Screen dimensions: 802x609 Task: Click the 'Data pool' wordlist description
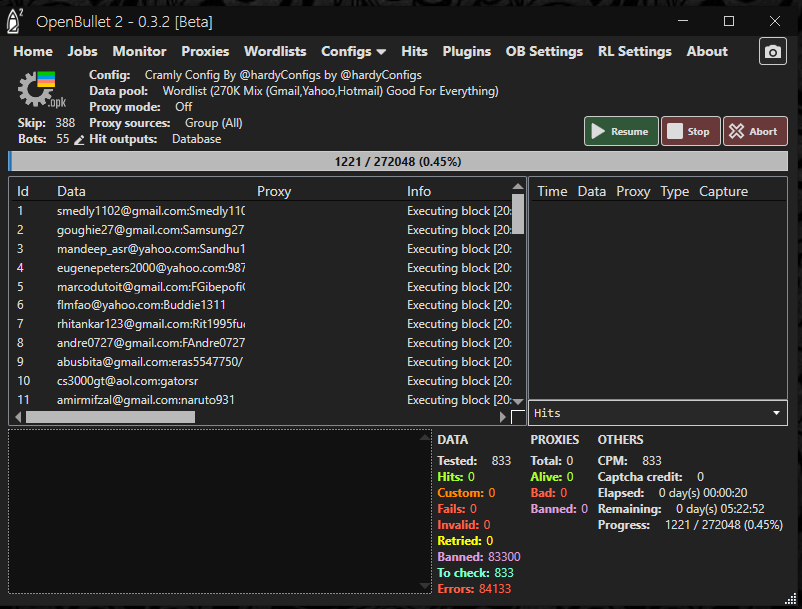330,91
